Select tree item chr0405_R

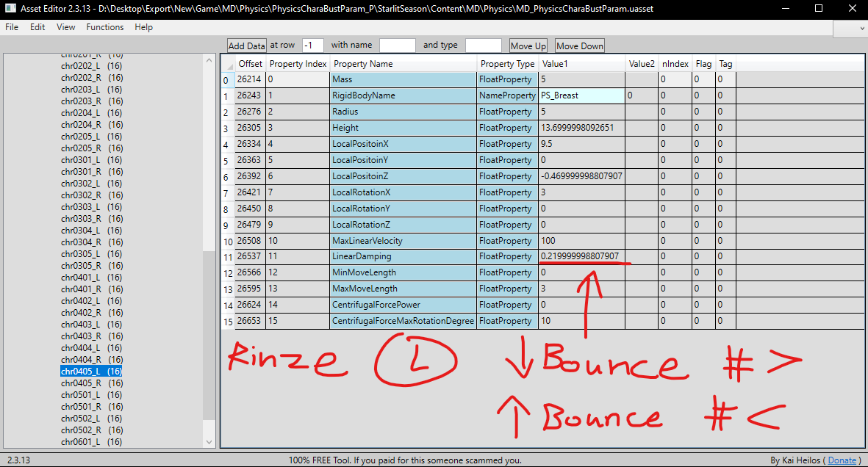click(x=92, y=383)
